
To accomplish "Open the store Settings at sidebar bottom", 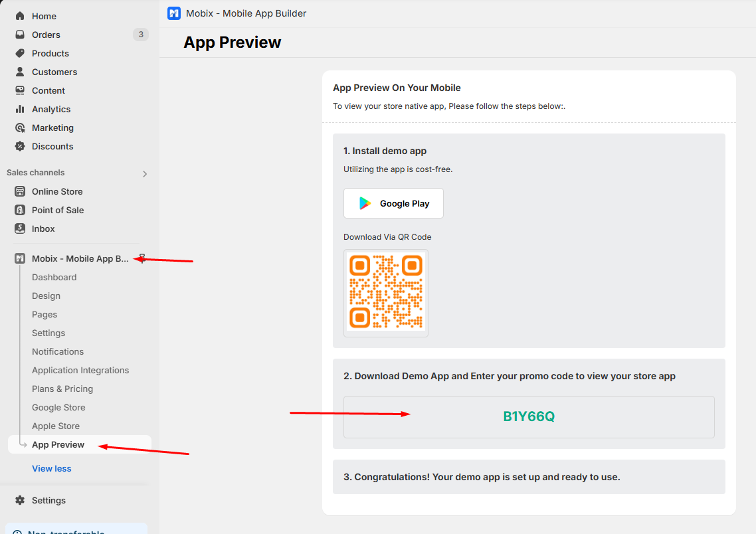I will [48, 500].
